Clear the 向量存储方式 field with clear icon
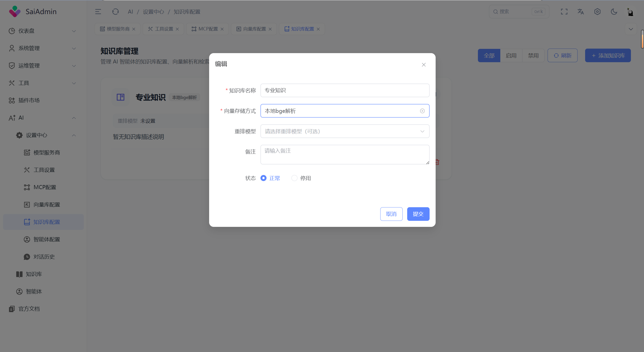This screenshot has width=644, height=352. 422,111
